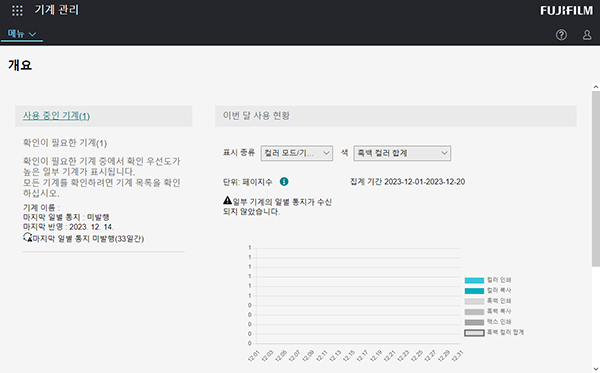The image size is (600, 373).
Task: Click the 컬러 복사 legend swatch
Action: tap(474, 291)
